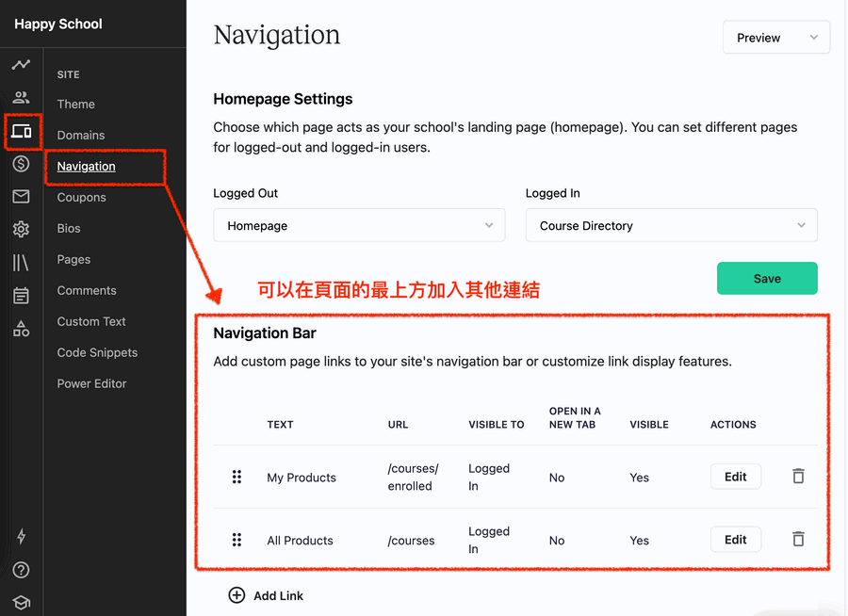Open the Logged Out homepage dropdown
Image resolution: width=848 pixels, height=616 pixels.
(x=359, y=225)
